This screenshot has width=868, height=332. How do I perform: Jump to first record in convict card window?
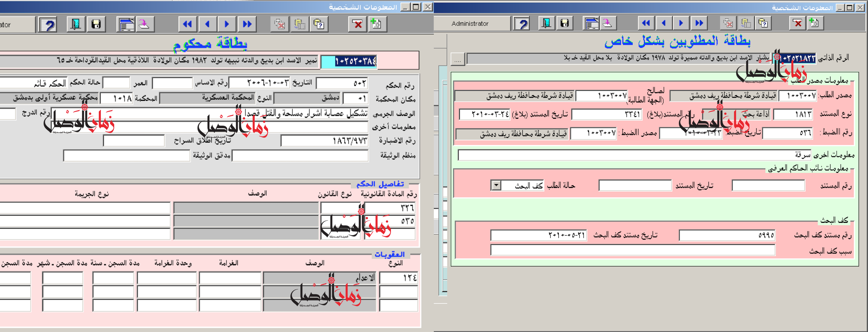tap(187, 24)
